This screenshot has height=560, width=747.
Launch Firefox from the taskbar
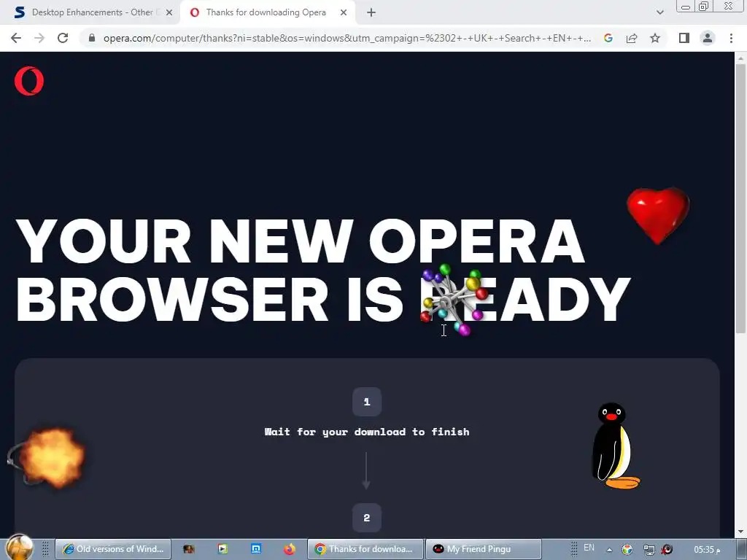click(289, 549)
